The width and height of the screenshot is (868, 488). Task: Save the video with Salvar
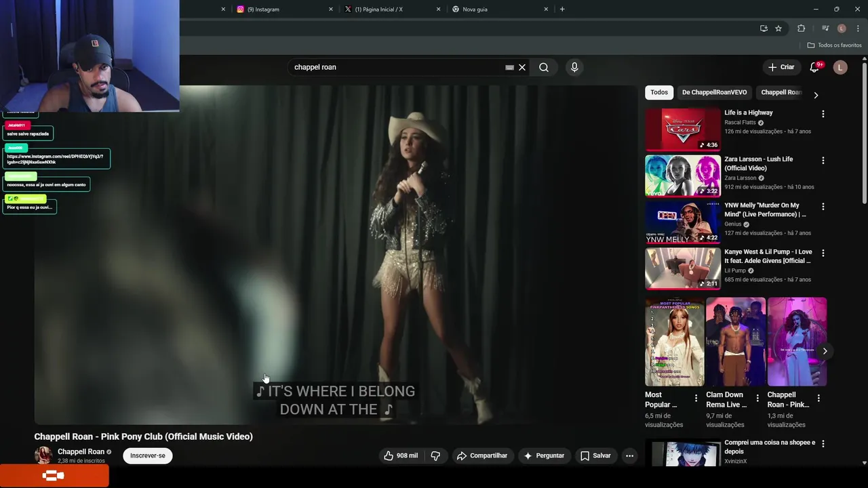595,455
